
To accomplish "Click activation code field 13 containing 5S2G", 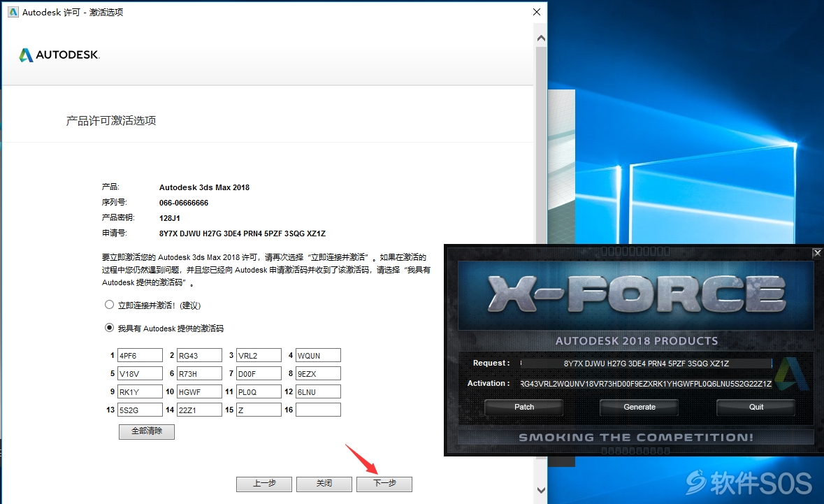I will point(140,410).
